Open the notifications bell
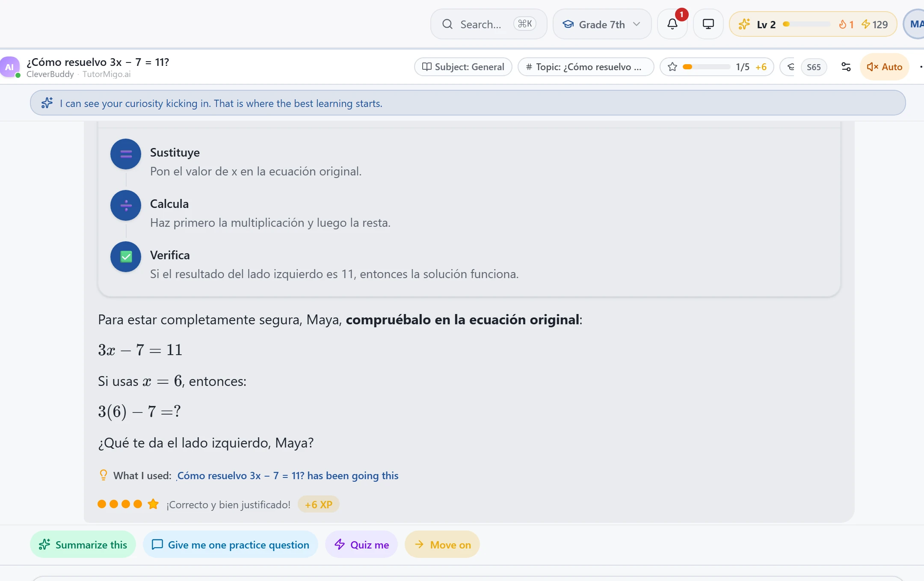This screenshot has width=924, height=581. 672,24
